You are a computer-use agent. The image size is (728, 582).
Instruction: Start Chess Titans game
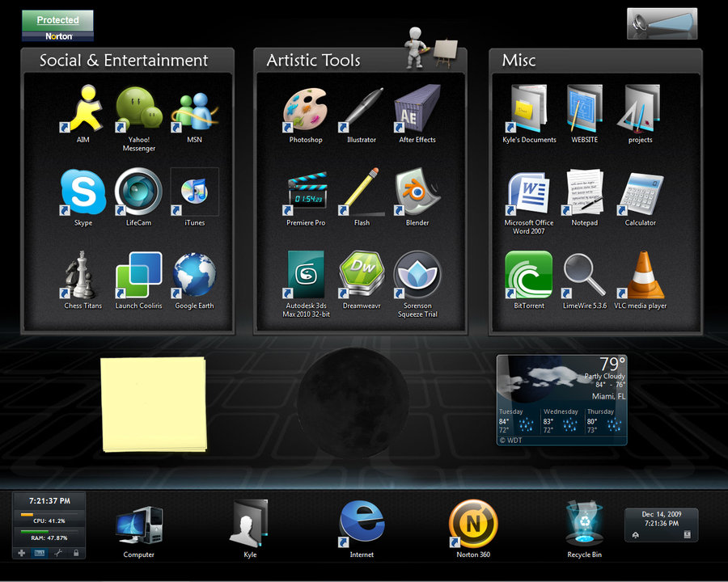pos(81,275)
